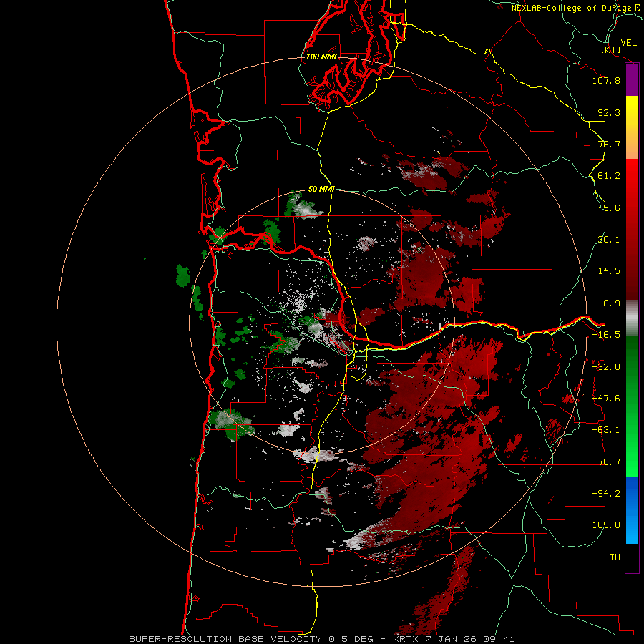Viewport: 644px width, 644px height.
Task: Select the 14.5 legend value
Action: click(609, 271)
